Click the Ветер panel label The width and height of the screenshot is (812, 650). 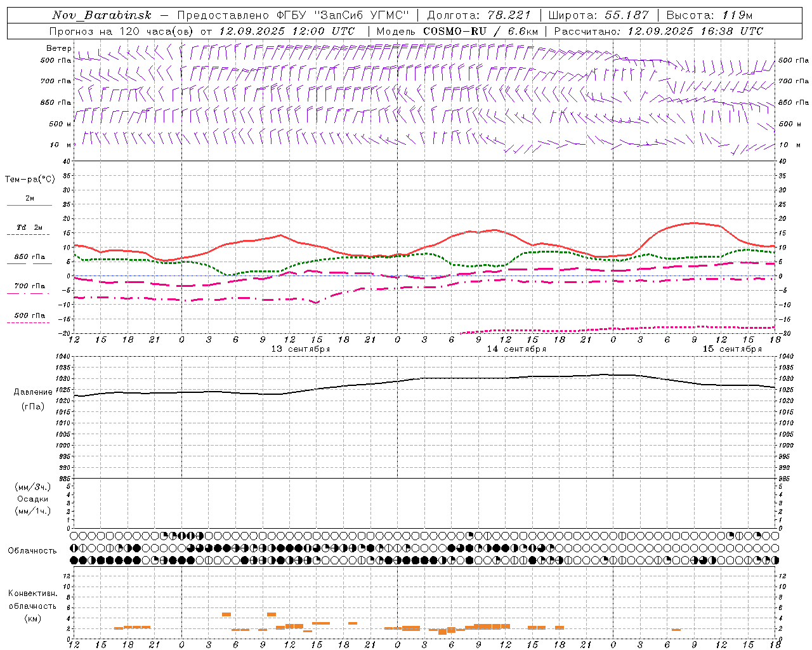pos(58,48)
